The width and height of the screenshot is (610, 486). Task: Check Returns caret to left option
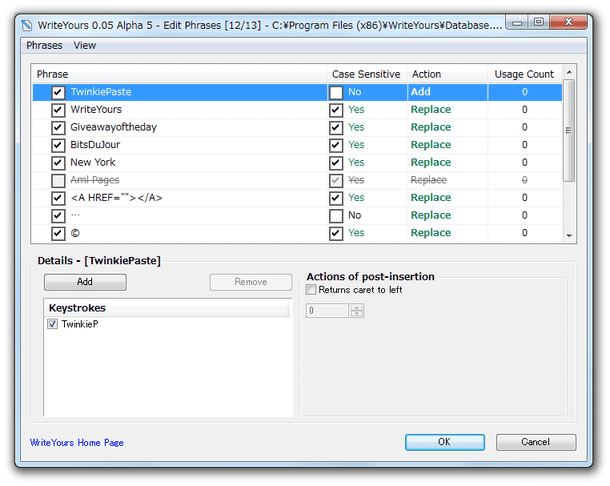(311, 289)
